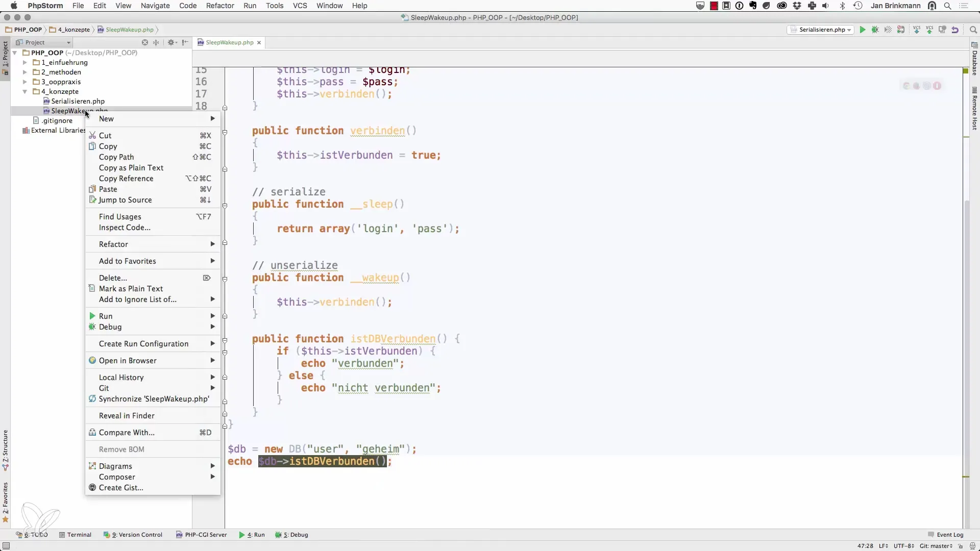This screenshot has height=551, width=980.
Task: Click the 4_konzepte breadcrumb
Action: [70, 30]
